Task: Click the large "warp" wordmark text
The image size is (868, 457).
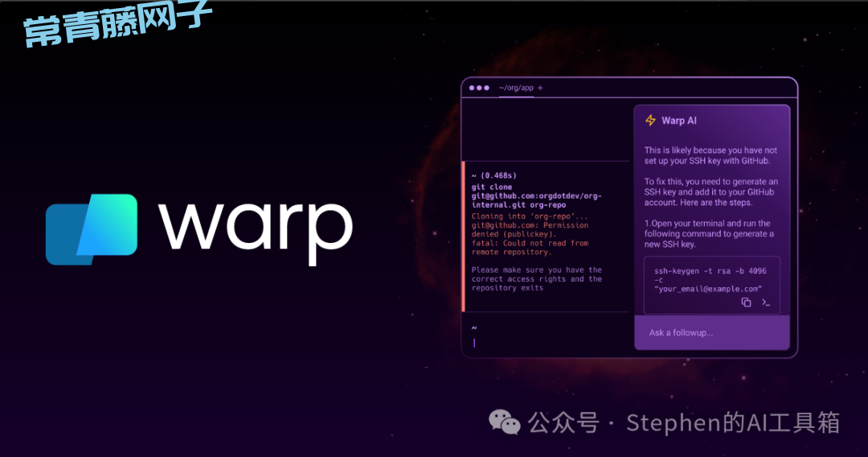Action: pyautogui.click(x=256, y=227)
